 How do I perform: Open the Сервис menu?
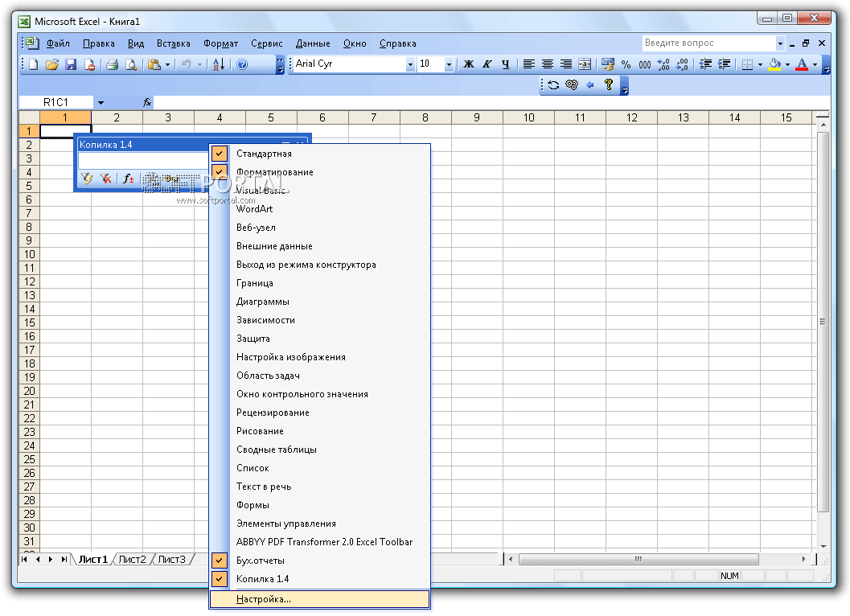tap(267, 43)
